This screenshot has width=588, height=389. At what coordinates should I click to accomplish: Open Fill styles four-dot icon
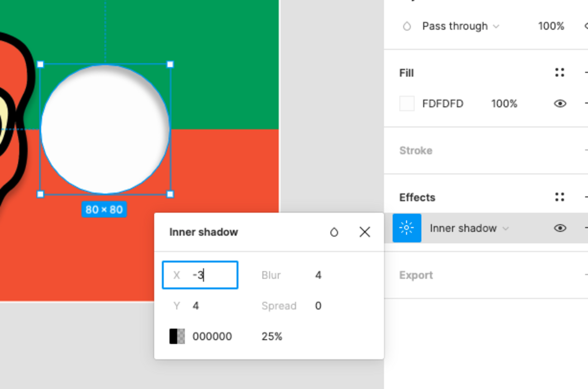pyautogui.click(x=560, y=73)
